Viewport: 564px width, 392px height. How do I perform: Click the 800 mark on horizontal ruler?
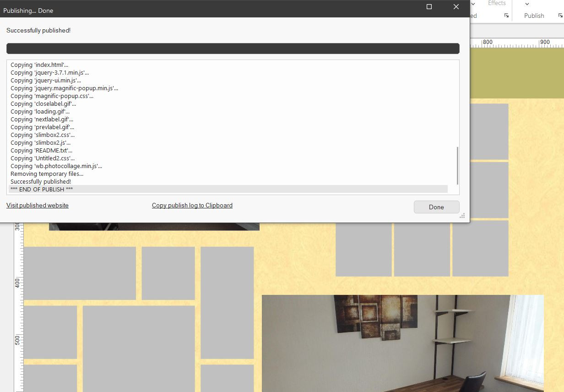click(488, 42)
